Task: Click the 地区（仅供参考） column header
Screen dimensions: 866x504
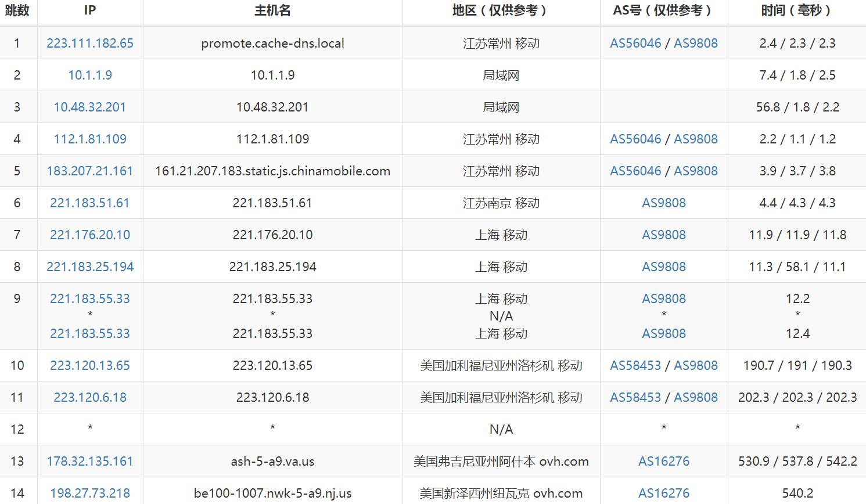Action: 501,10
